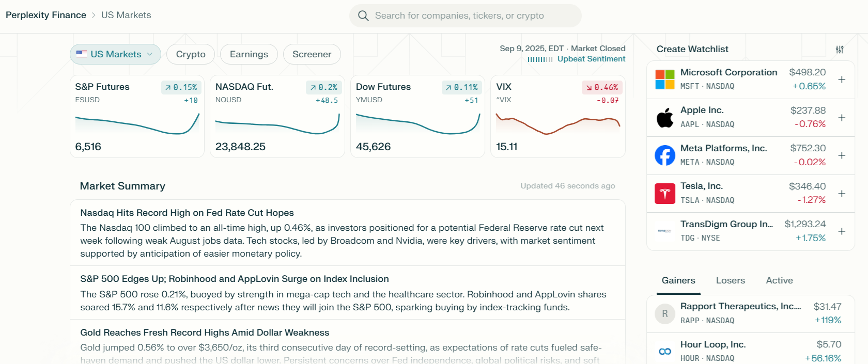The image size is (868, 364).
Task: Switch to the Crypto tab
Action: pyautogui.click(x=191, y=54)
